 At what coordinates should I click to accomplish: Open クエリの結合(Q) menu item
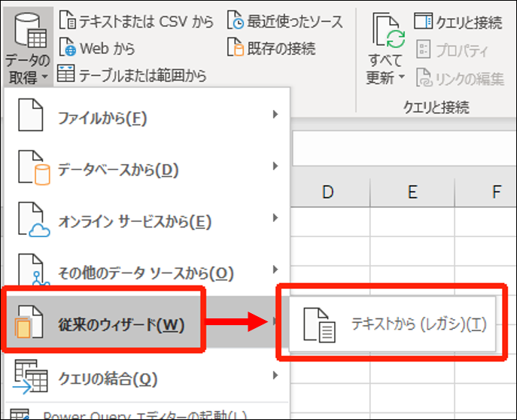click(147, 376)
